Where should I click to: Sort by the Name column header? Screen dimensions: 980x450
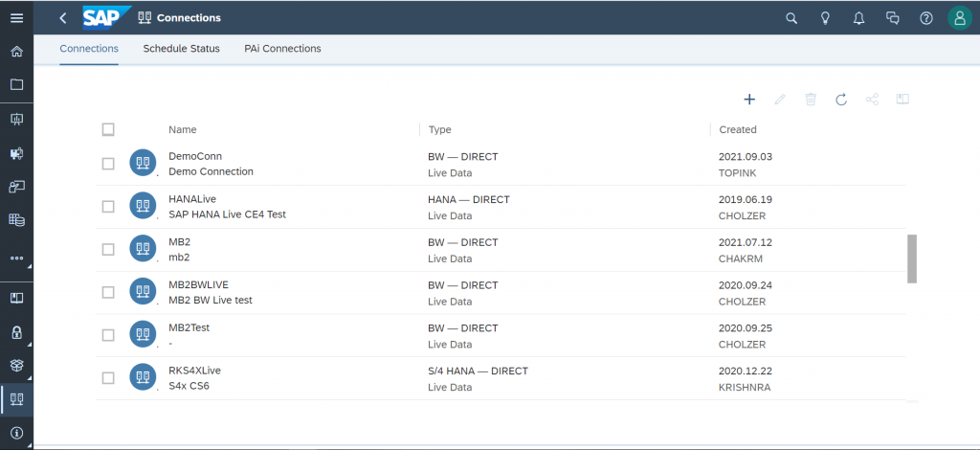click(x=183, y=129)
